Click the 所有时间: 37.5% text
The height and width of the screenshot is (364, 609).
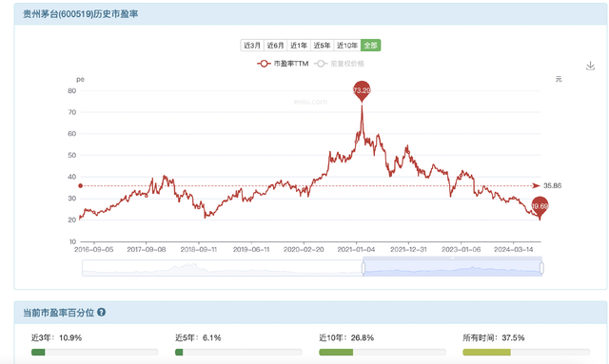click(x=494, y=338)
